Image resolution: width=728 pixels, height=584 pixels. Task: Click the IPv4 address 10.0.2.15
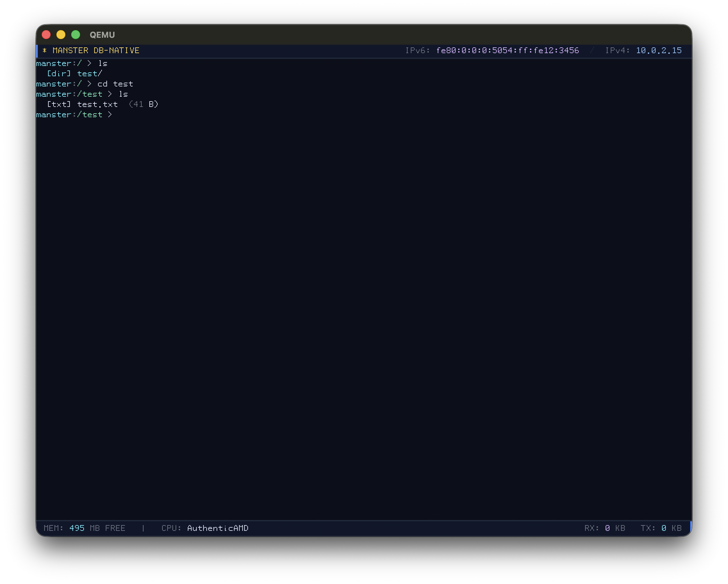pos(658,50)
